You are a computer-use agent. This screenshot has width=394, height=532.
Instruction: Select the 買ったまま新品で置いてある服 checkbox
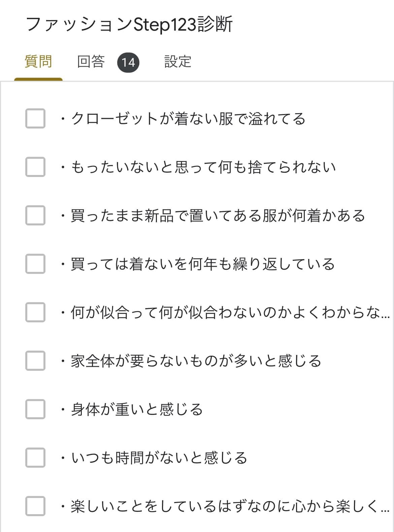35,215
